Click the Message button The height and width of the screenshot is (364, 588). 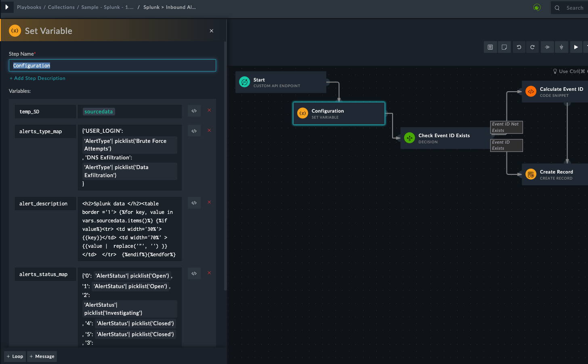click(42, 356)
